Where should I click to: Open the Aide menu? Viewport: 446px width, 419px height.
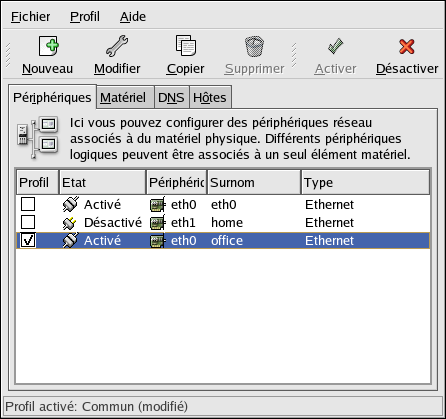(x=133, y=17)
